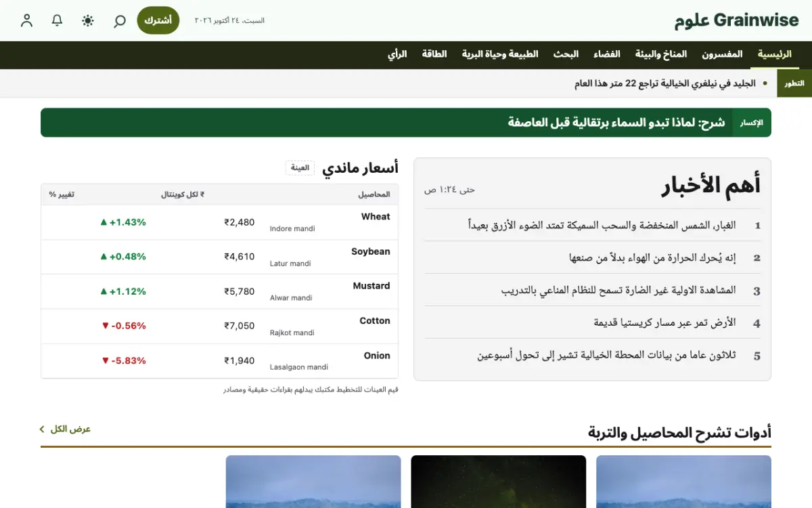
Task: Open the الطاقة nav item
Action: 434,54
